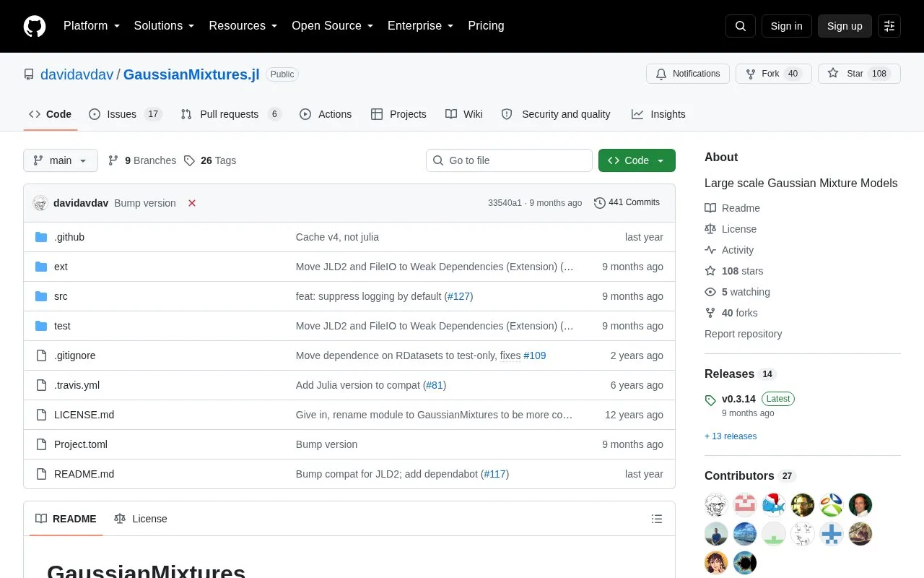Open the Report repository link
Viewport: 924px width, 578px height.
pyautogui.click(x=743, y=334)
